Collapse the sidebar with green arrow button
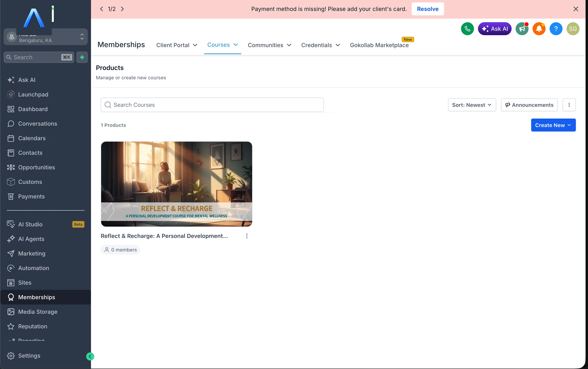 90,356
